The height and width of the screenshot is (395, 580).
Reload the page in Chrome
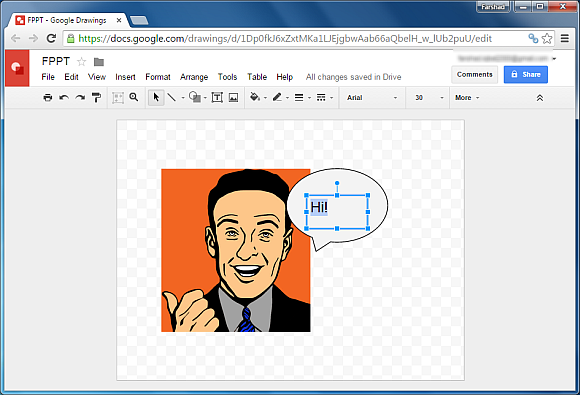[x=51, y=38]
